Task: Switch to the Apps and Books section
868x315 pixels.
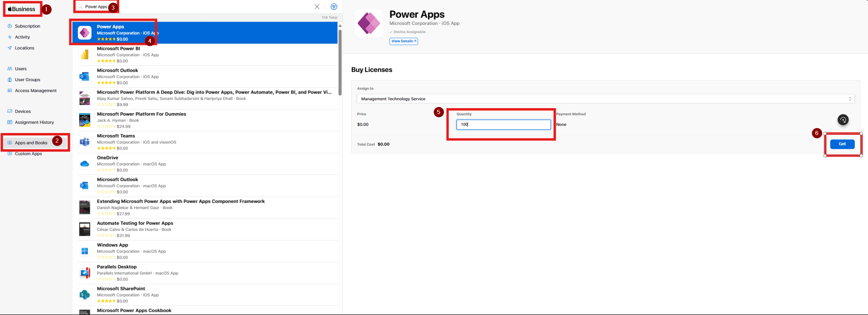Action: [31, 142]
